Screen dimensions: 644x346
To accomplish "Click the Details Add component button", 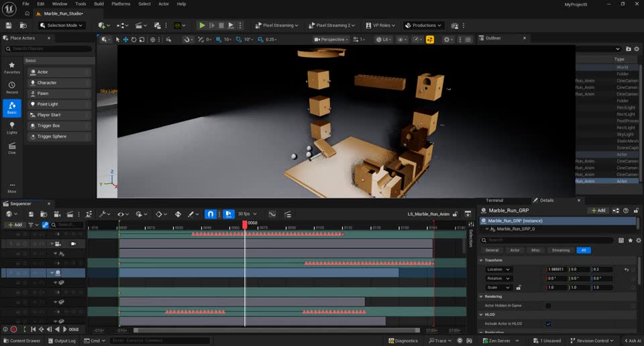I will click(x=598, y=211).
